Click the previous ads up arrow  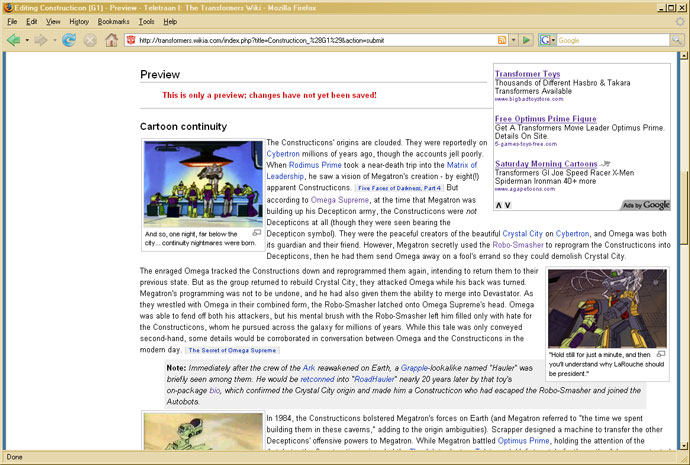pyautogui.click(x=499, y=205)
